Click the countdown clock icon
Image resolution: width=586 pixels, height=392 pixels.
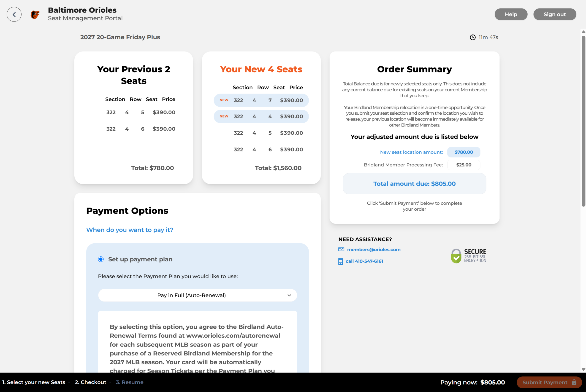[473, 37]
